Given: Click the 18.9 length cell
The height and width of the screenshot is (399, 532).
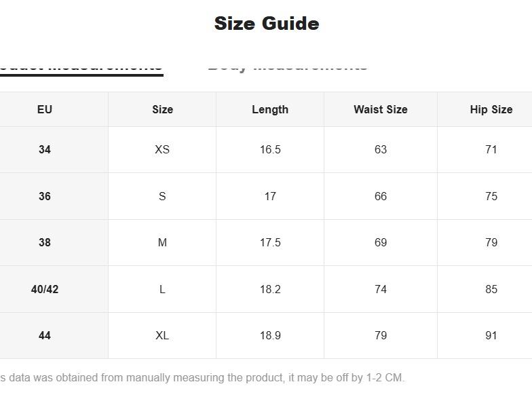Looking at the screenshot, I should coord(270,335).
